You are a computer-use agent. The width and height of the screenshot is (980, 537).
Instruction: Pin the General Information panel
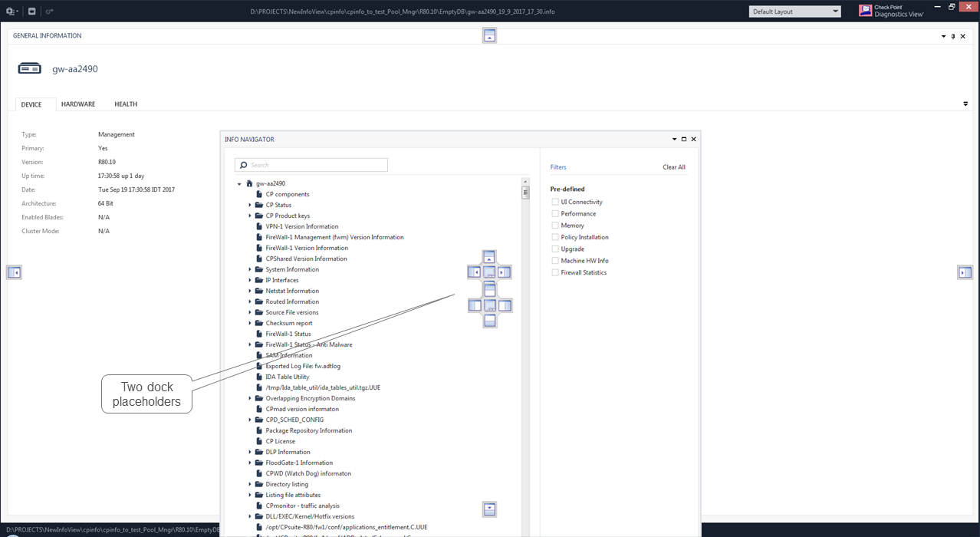coord(953,36)
